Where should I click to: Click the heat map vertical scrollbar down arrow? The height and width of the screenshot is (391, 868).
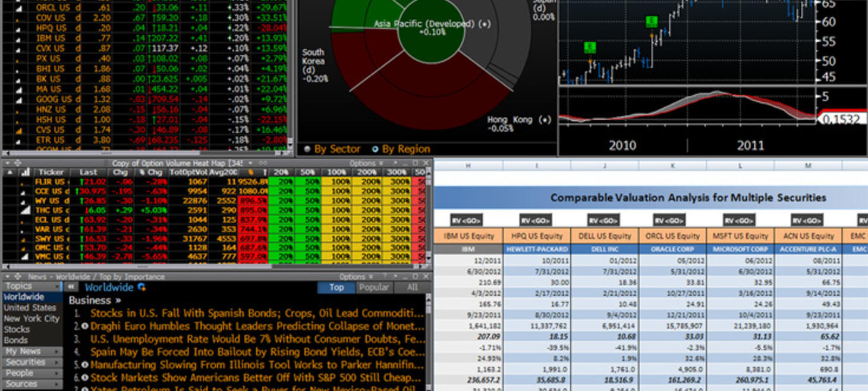429,259
